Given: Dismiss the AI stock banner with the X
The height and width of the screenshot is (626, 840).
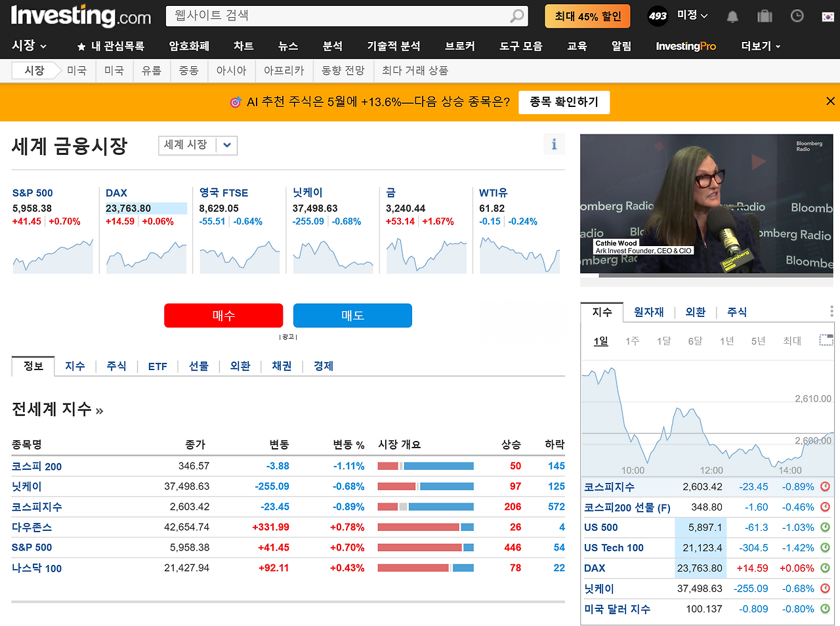Looking at the screenshot, I should (830, 100).
